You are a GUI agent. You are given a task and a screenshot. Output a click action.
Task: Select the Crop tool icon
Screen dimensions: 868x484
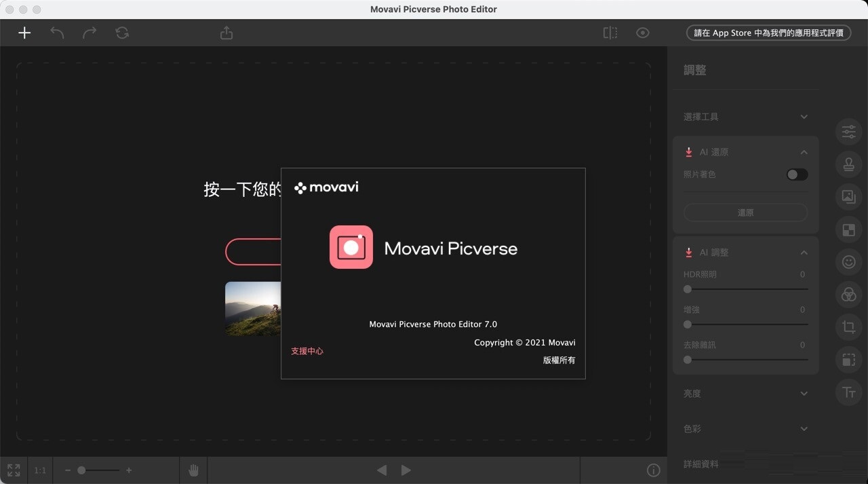pyautogui.click(x=848, y=327)
